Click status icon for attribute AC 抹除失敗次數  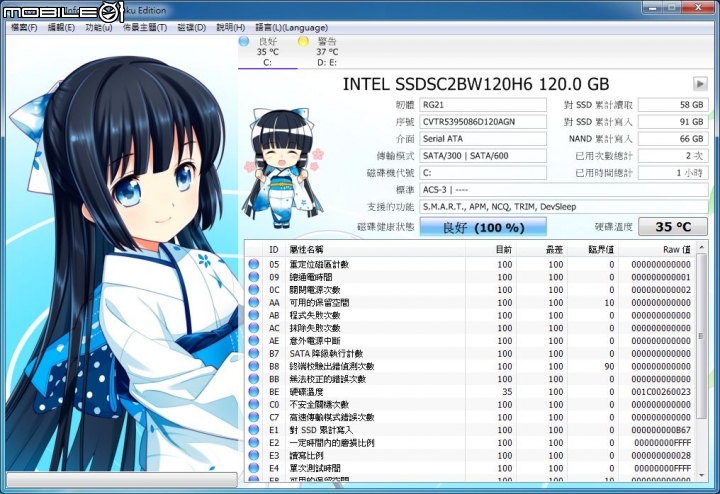coord(253,328)
